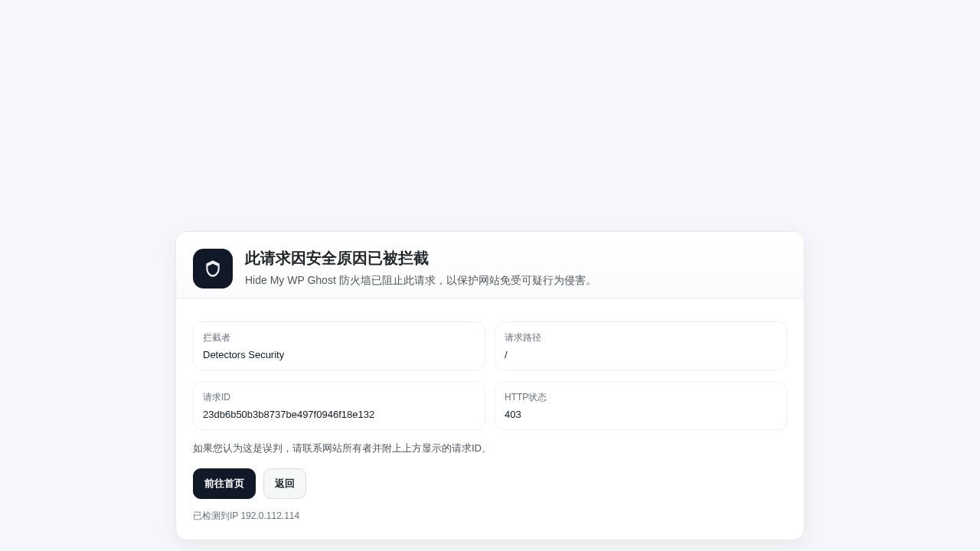Click the HTTP状态 403 field
Viewport: 980px width, 551px height.
[641, 406]
